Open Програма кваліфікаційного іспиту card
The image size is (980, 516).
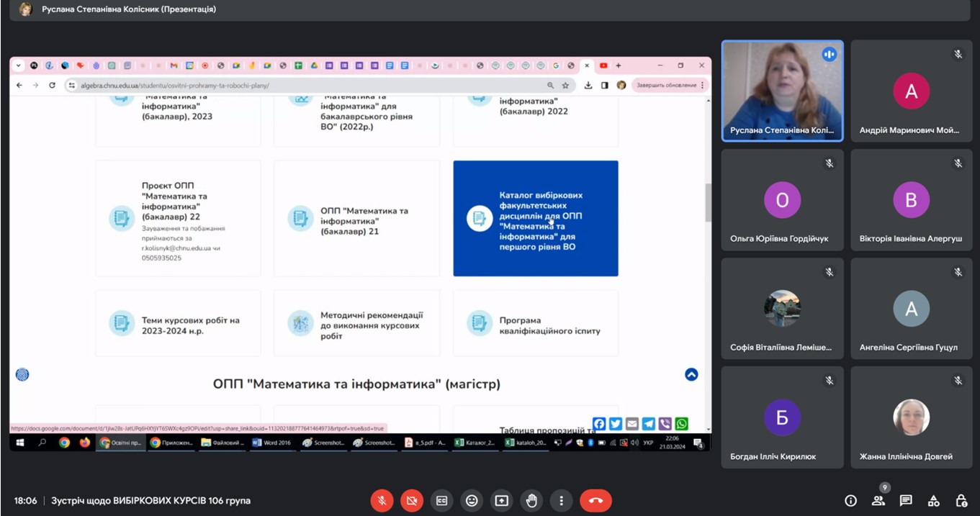[x=536, y=323]
